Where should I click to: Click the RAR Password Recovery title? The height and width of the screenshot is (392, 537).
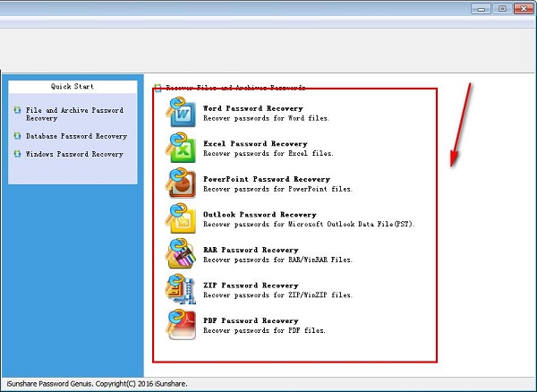pyautogui.click(x=251, y=250)
